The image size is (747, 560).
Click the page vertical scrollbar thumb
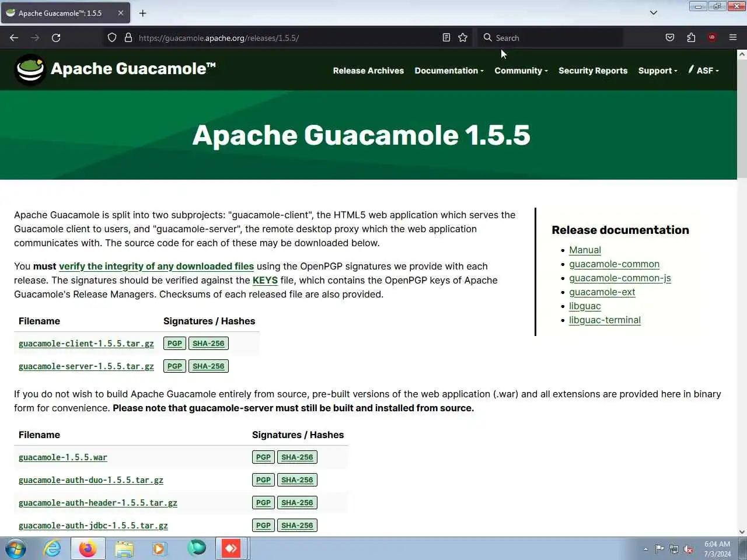click(x=742, y=118)
